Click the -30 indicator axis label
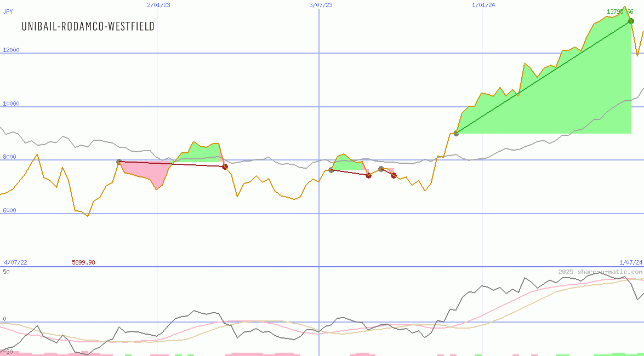Viewport: 644px width, 356px height. (7, 352)
